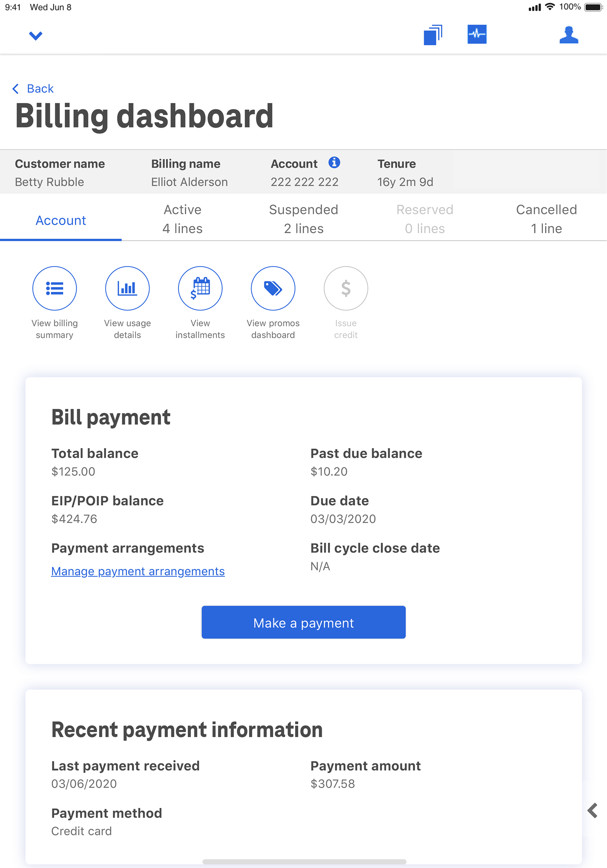Screen dimensions: 607x868
Task: Click the Issue credit dollar icon
Action: pyautogui.click(x=346, y=288)
